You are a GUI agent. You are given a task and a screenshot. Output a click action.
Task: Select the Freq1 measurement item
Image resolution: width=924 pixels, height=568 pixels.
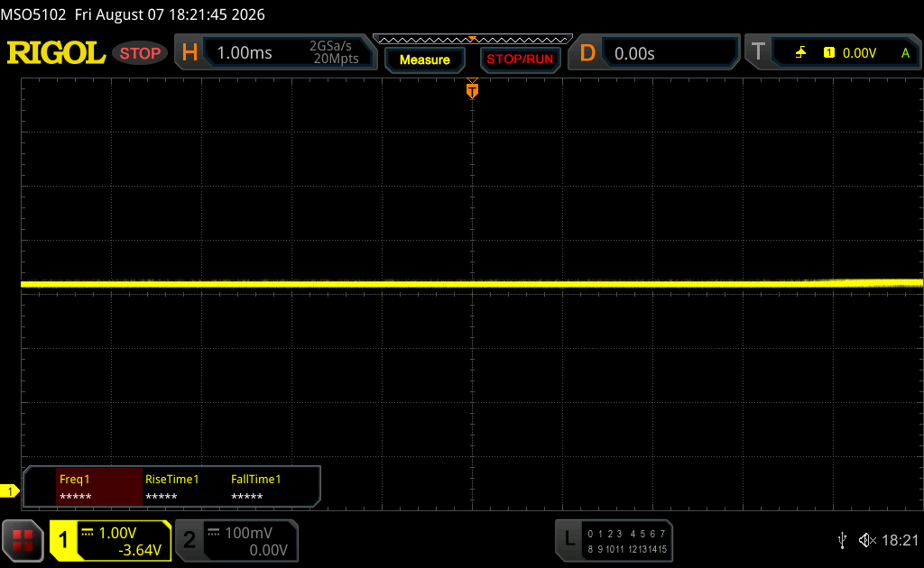click(x=99, y=487)
